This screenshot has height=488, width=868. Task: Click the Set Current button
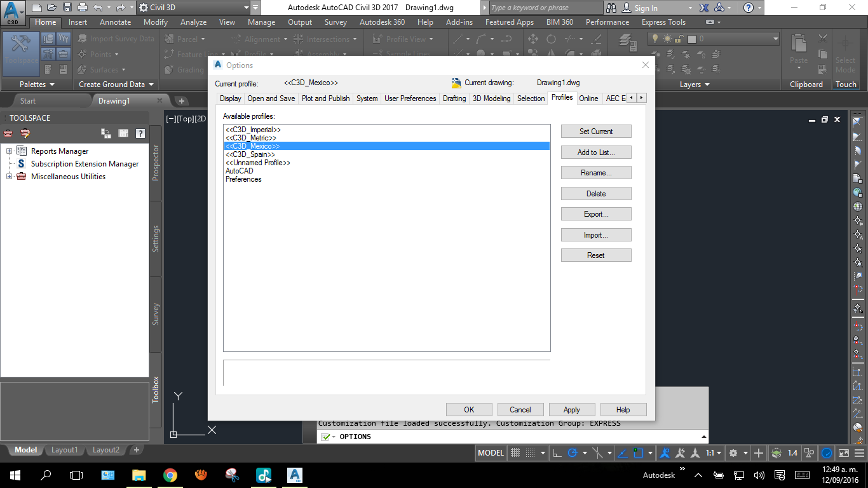click(x=595, y=131)
